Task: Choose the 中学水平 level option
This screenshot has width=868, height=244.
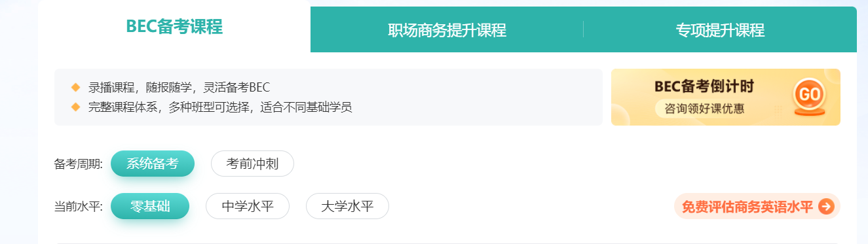Action: tap(248, 207)
